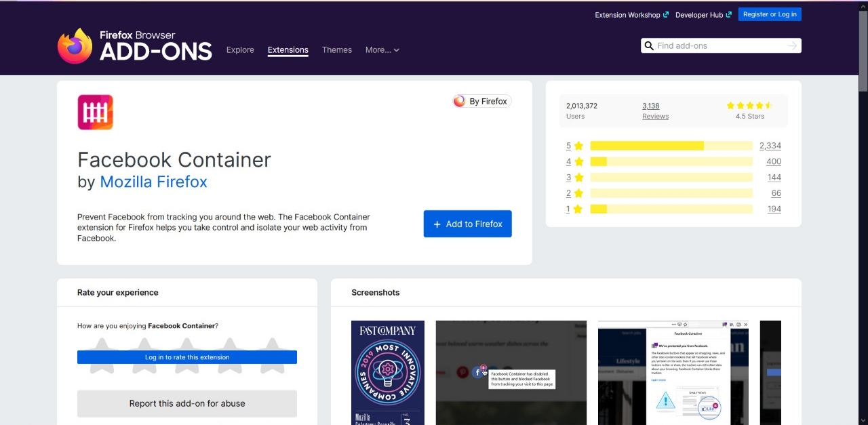Image resolution: width=868 pixels, height=425 pixels.
Task: Go to the Explore tab
Action: coord(240,49)
